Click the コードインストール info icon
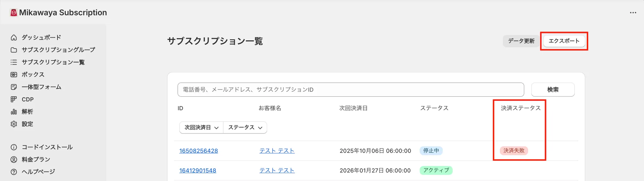The height and width of the screenshot is (181, 644). pos(14,147)
